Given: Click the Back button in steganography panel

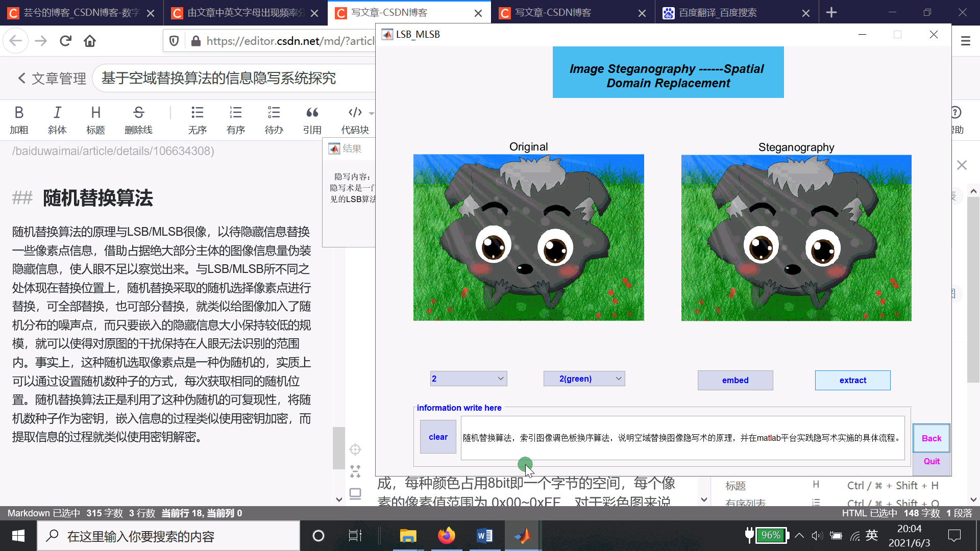Looking at the screenshot, I should pyautogui.click(x=932, y=438).
